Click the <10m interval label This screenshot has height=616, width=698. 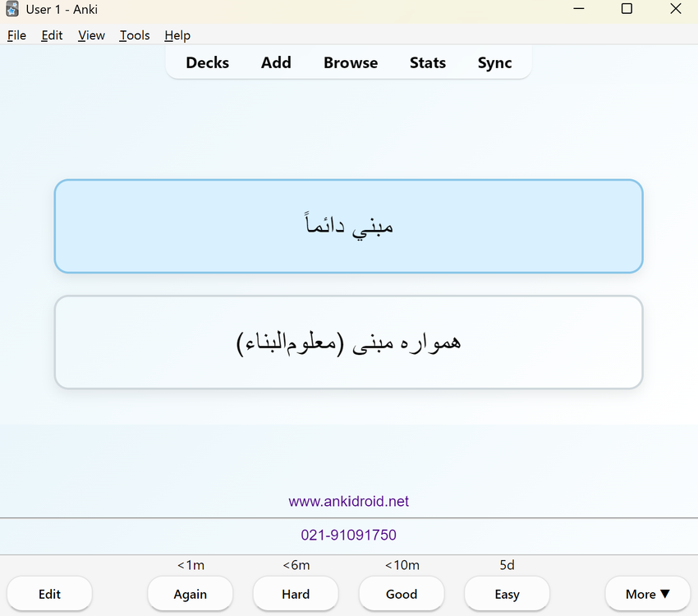click(402, 565)
